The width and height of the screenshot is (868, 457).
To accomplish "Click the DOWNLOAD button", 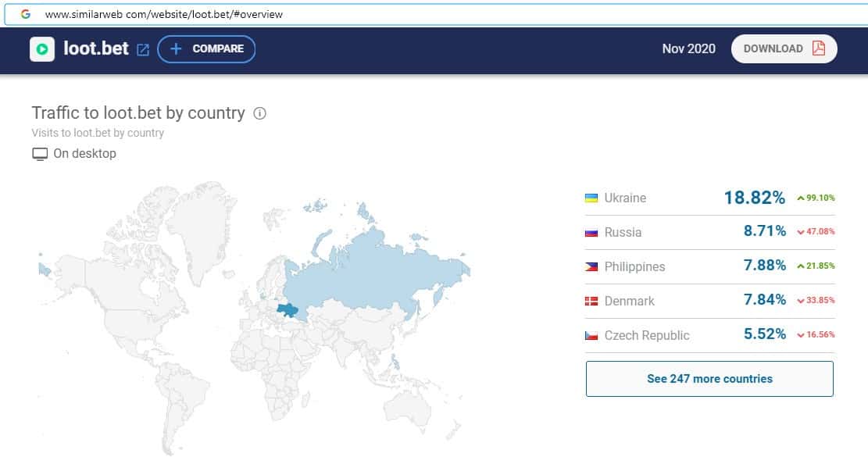I will click(784, 48).
